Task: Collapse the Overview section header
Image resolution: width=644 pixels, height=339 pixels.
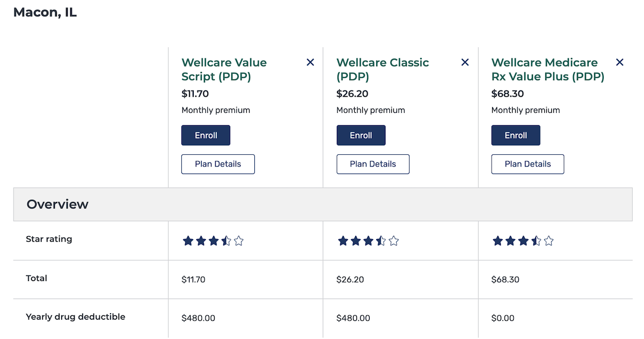Action: pos(323,204)
